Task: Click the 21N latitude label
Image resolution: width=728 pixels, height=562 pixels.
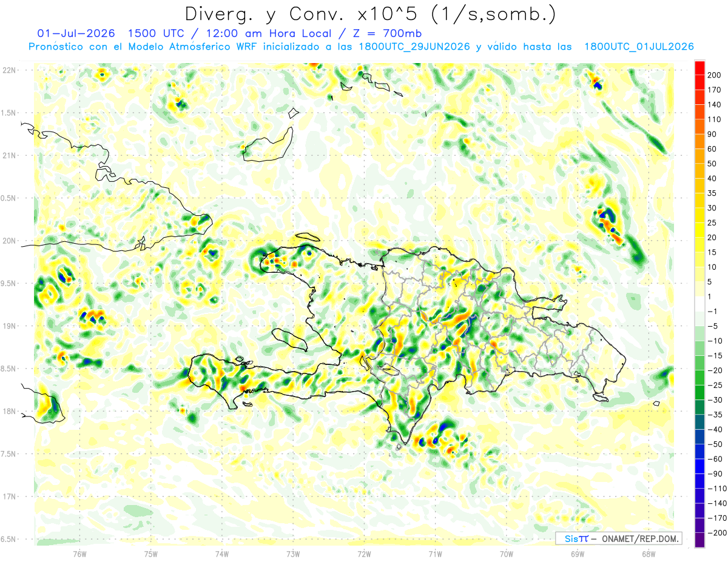Action: click(9, 155)
